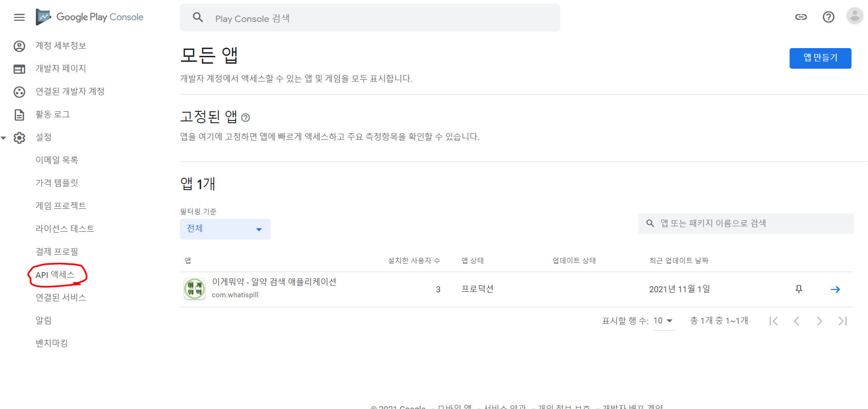This screenshot has height=409, width=868.
Task: Click the 앱 상태 column header
Action: point(473,261)
